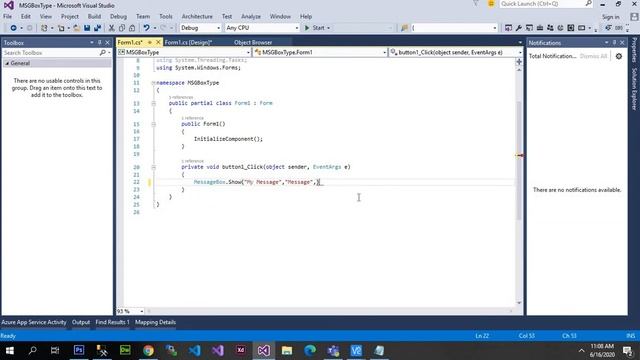Open Google Chrome from the taskbar
Screen dimensions: 640x360
click(x=148, y=351)
